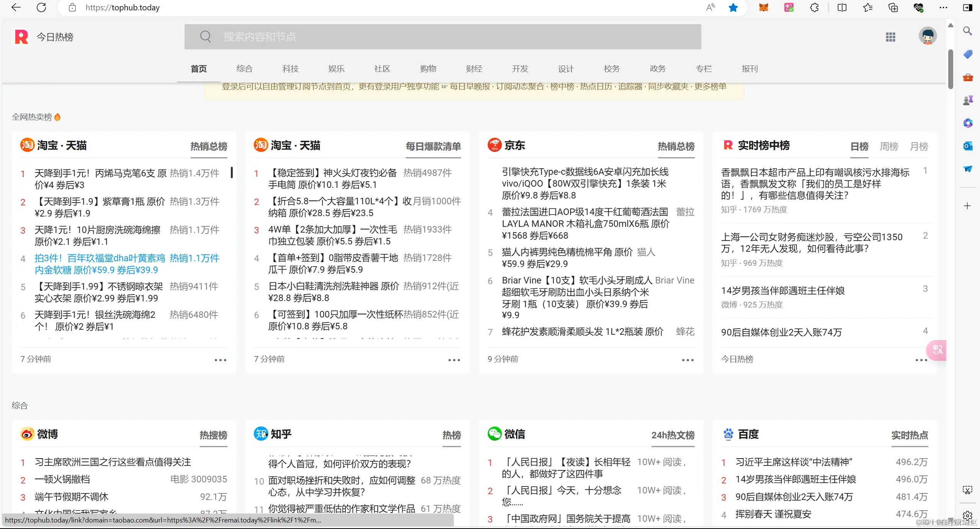980x529 pixels.
Task: Open more options for 每日爆款清单 card
Action: pos(454,360)
